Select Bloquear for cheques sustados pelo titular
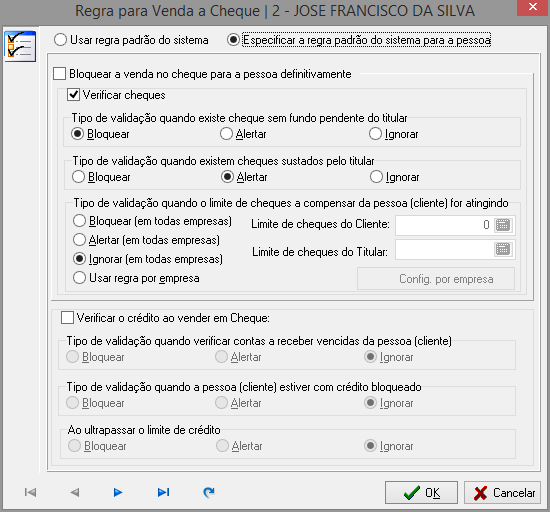The image size is (550, 512). (78, 177)
